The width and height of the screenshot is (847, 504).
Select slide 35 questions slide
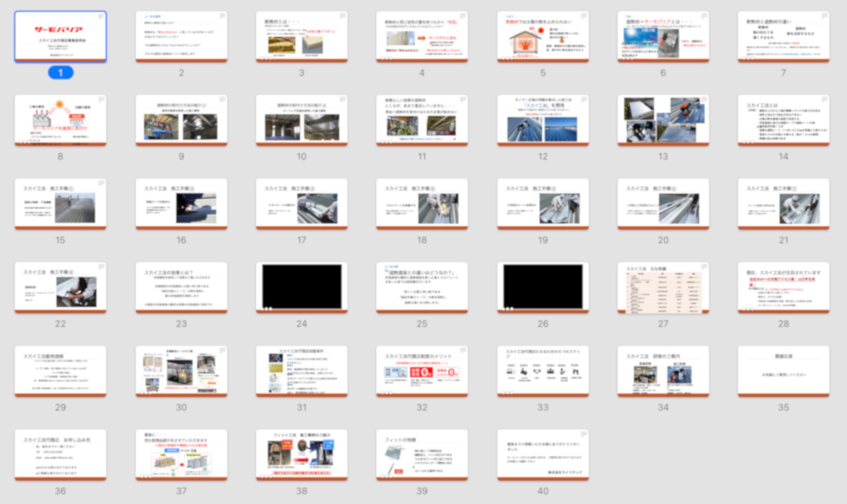click(x=783, y=370)
